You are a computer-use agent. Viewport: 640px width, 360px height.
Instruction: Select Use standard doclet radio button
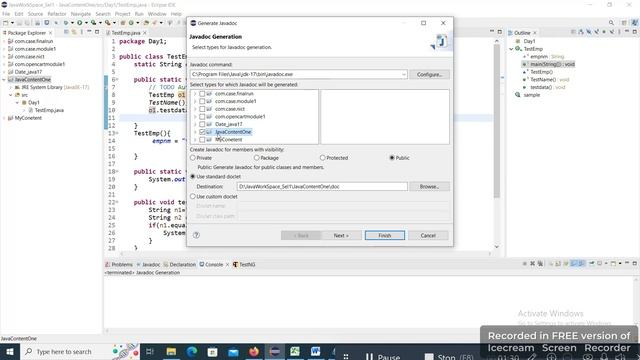193,176
